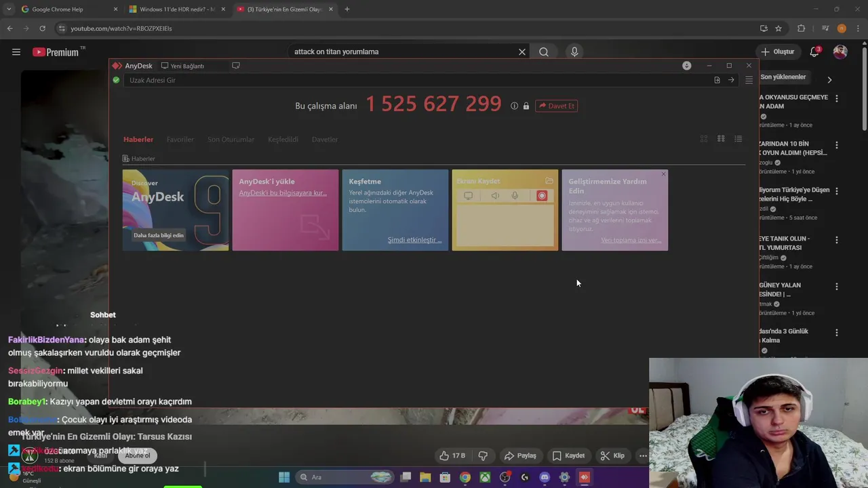This screenshot has height=488, width=868.
Task: Click 'Daha fazla bilgi edin' on Discover card
Action: pos(159,235)
